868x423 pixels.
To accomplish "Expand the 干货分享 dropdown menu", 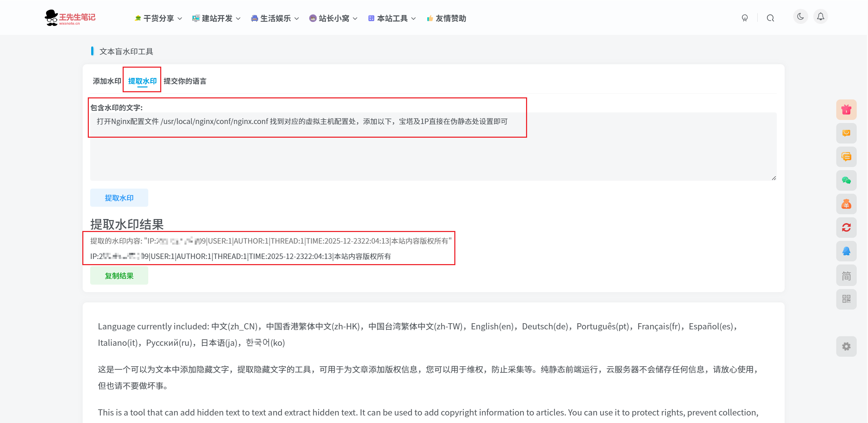I will [158, 18].
